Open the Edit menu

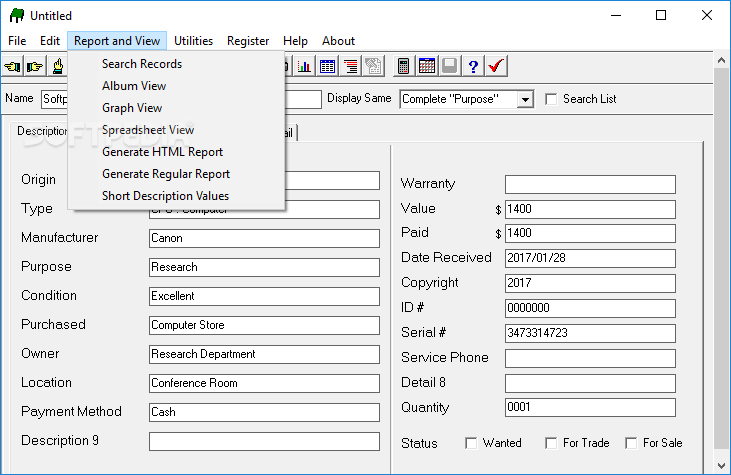click(x=50, y=41)
